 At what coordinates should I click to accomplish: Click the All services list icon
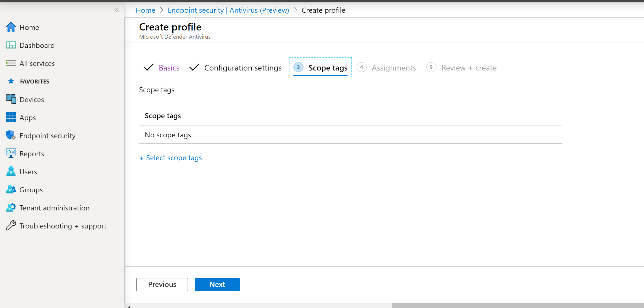coord(11,63)
